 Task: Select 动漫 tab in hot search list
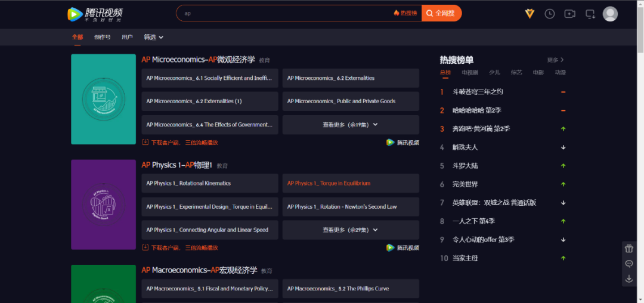(560, 73)
